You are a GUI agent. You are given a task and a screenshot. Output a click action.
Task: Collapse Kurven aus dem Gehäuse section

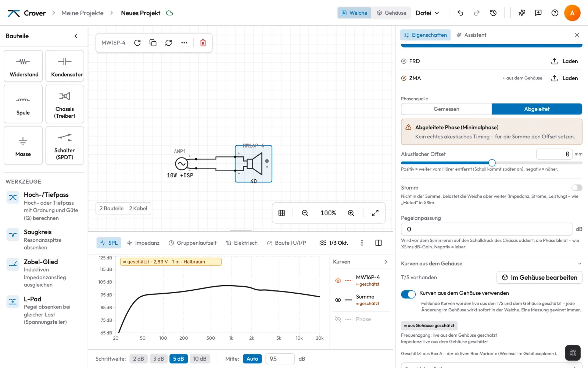(x=580, y=263)
